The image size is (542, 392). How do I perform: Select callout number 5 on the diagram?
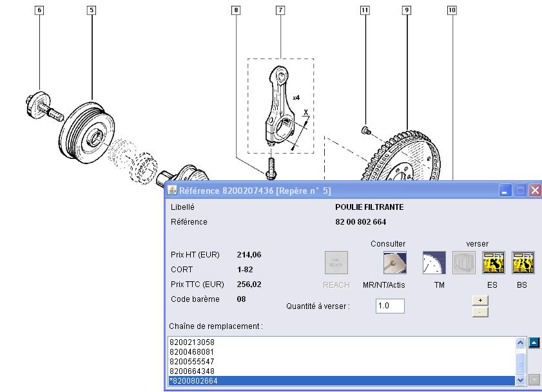[91, 10]
